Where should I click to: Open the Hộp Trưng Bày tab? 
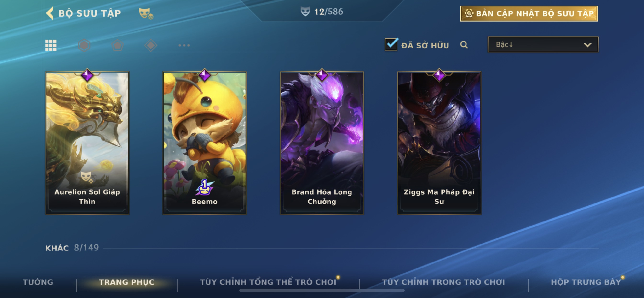(x=586, y=282)
